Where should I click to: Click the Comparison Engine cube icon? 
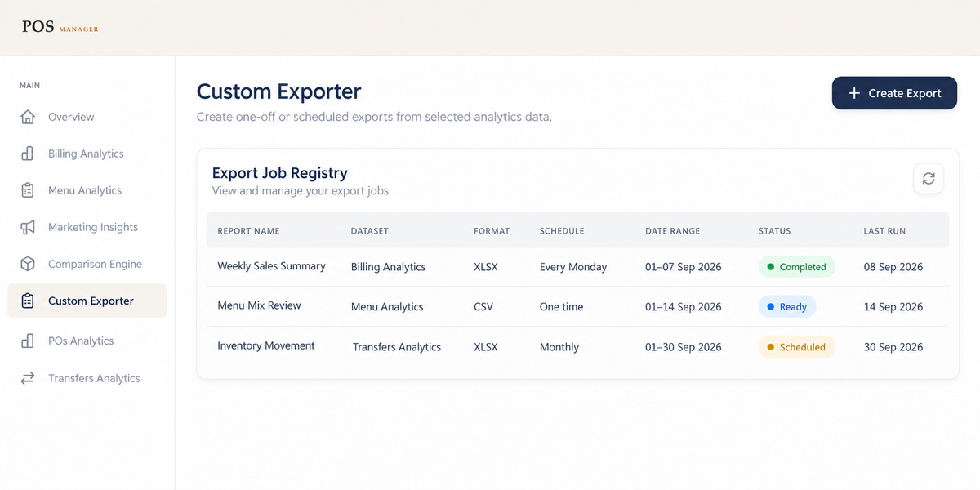tap(28, 264)
